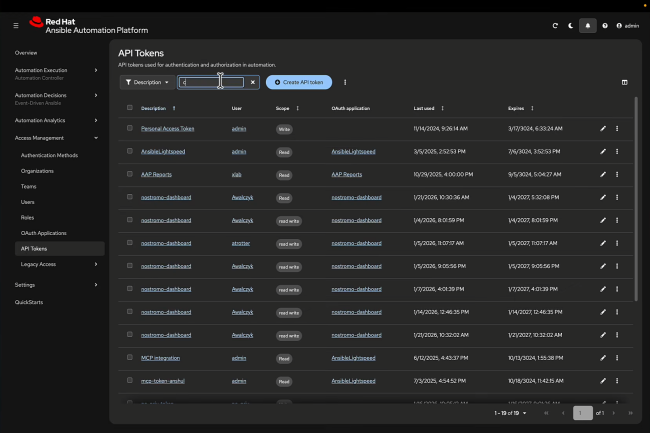This screenshot has height=433, width=650.
Task: Open kebab menu for token expiring 1/14/2027
Action: pyautogui.click(x=617, y=312)
